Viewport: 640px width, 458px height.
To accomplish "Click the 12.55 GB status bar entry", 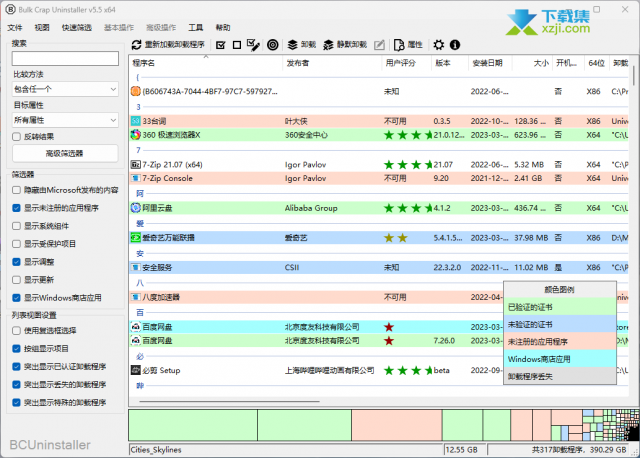I will tap(464, 449).
